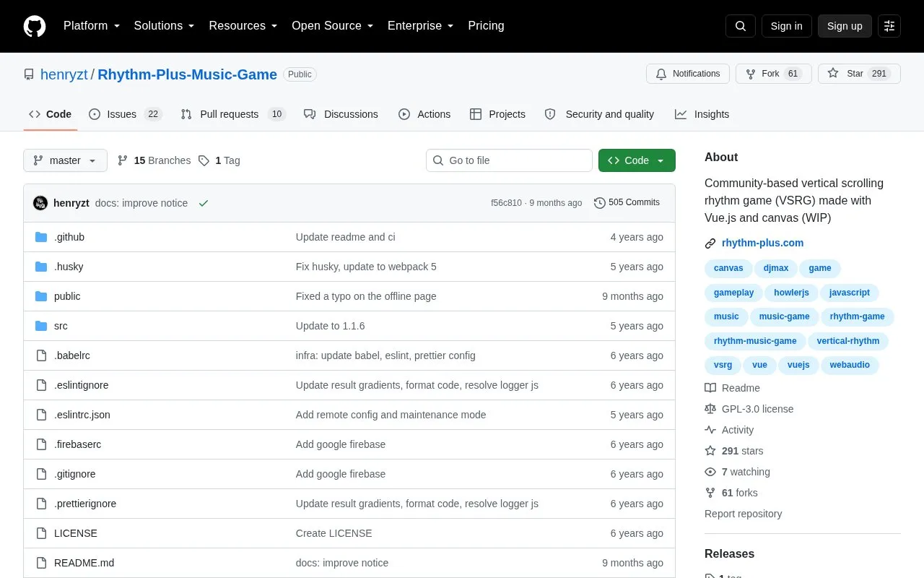
Task: Open the appearance settings icon button
Action: pyautogui.click(x=889, y=26)
